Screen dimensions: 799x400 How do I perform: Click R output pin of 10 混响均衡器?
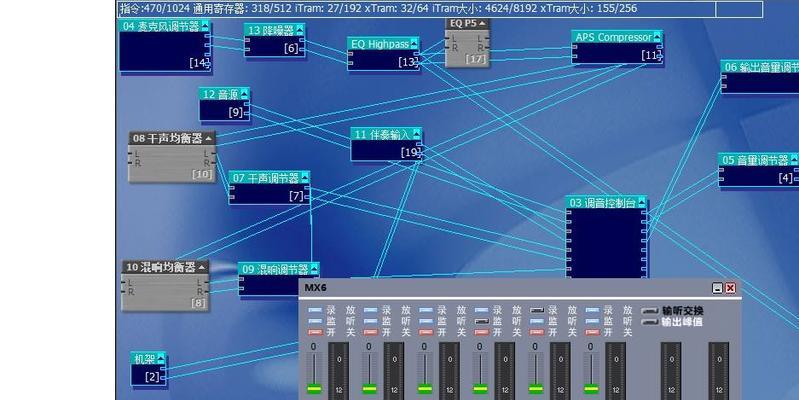206,292
